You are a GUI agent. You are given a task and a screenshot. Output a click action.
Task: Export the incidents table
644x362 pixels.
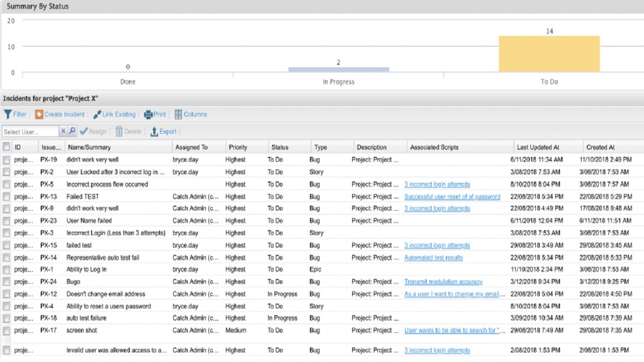point(164,131)
